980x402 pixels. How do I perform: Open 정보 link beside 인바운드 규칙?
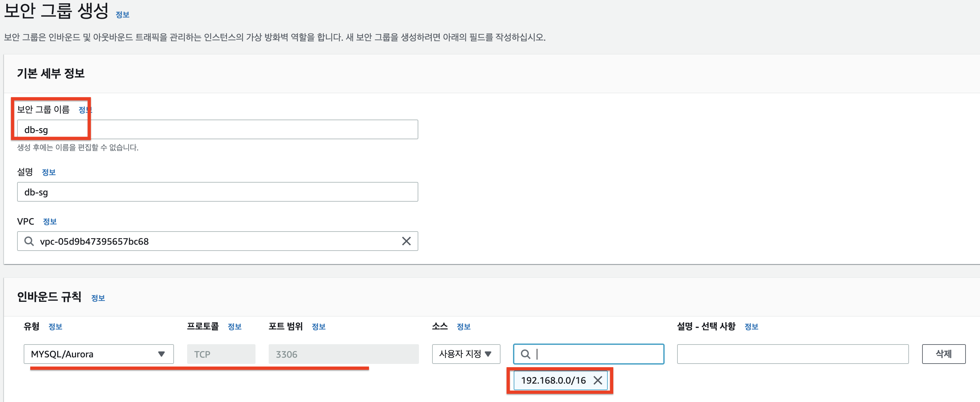98,298
